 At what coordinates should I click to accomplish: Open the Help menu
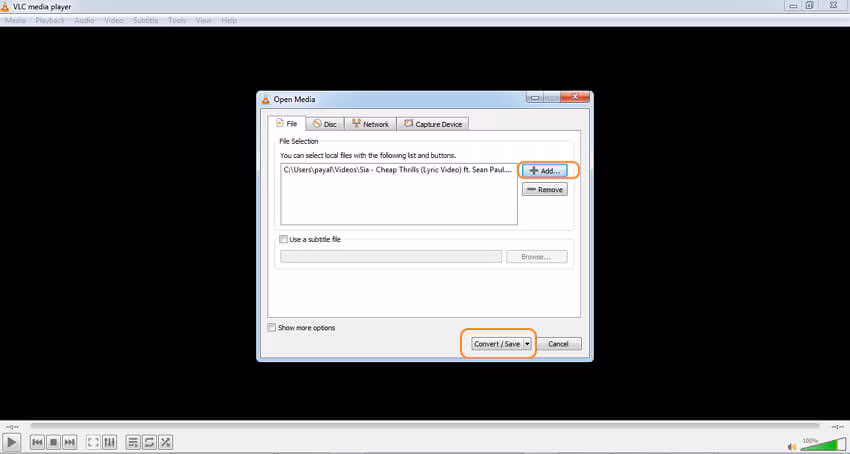[x=229, y=21]
